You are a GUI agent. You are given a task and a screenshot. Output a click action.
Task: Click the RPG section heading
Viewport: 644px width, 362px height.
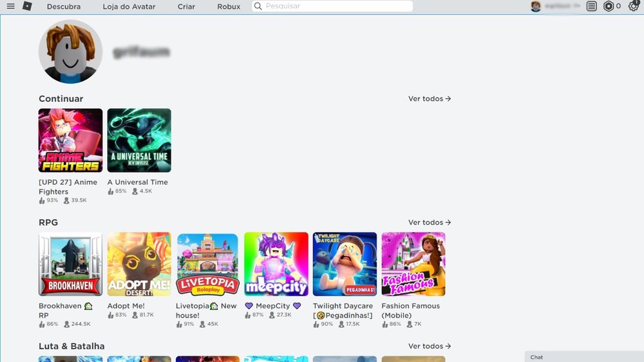[x=48, y=222]
